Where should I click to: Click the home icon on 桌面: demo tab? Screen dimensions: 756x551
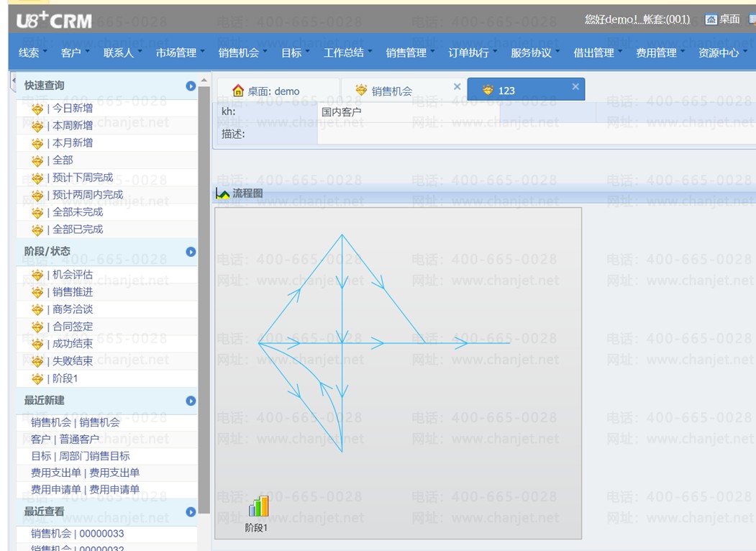click(237, 91)
